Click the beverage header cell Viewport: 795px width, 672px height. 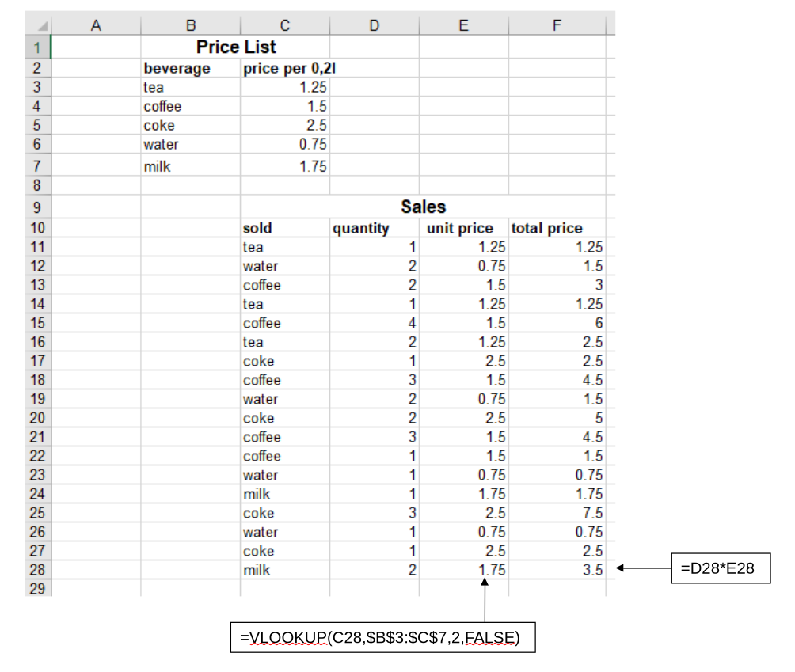[191, 68]
